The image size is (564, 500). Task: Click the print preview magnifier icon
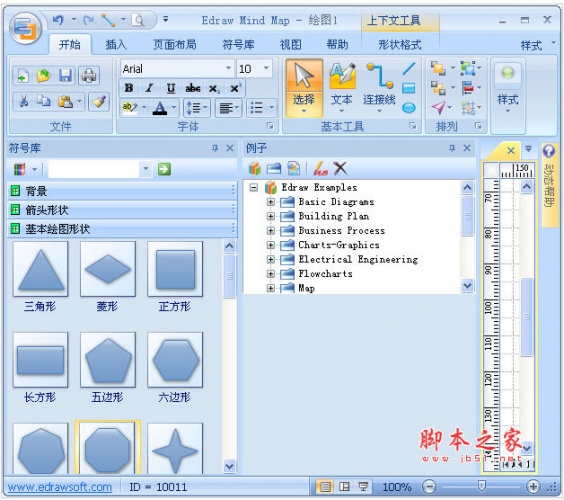tap(138, 20)
